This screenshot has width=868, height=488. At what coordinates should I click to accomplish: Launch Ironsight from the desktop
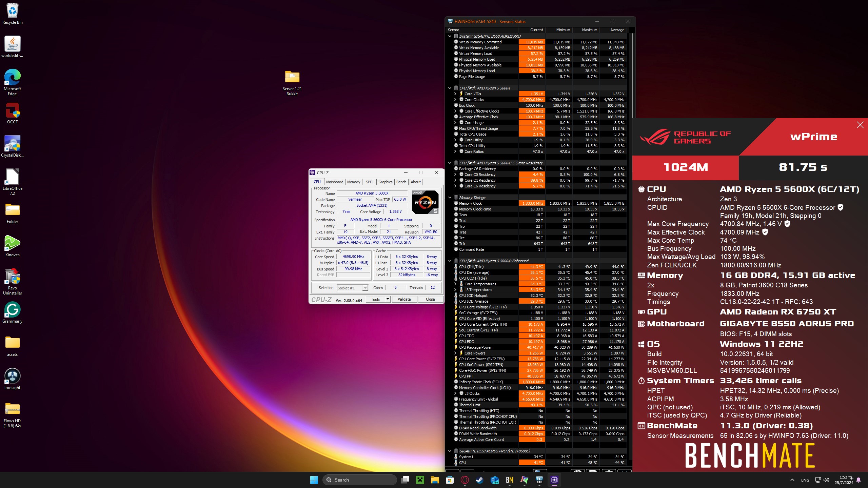13,379
